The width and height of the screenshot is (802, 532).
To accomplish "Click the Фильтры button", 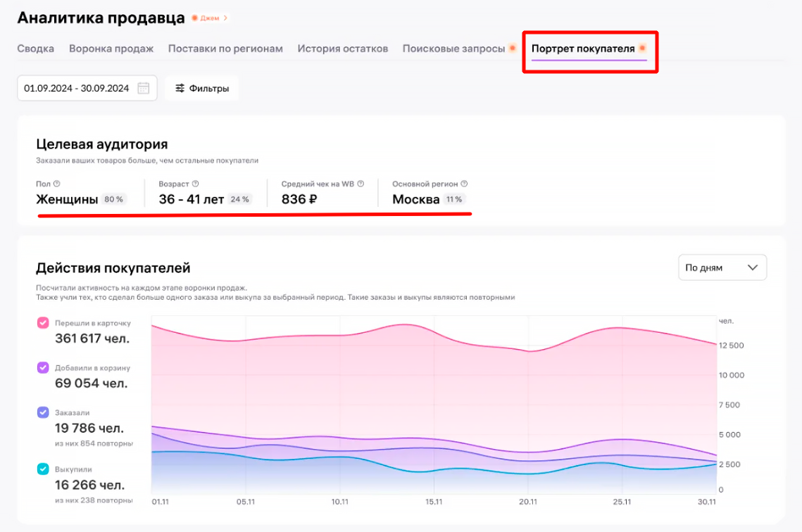I will (x=202, y=89).
